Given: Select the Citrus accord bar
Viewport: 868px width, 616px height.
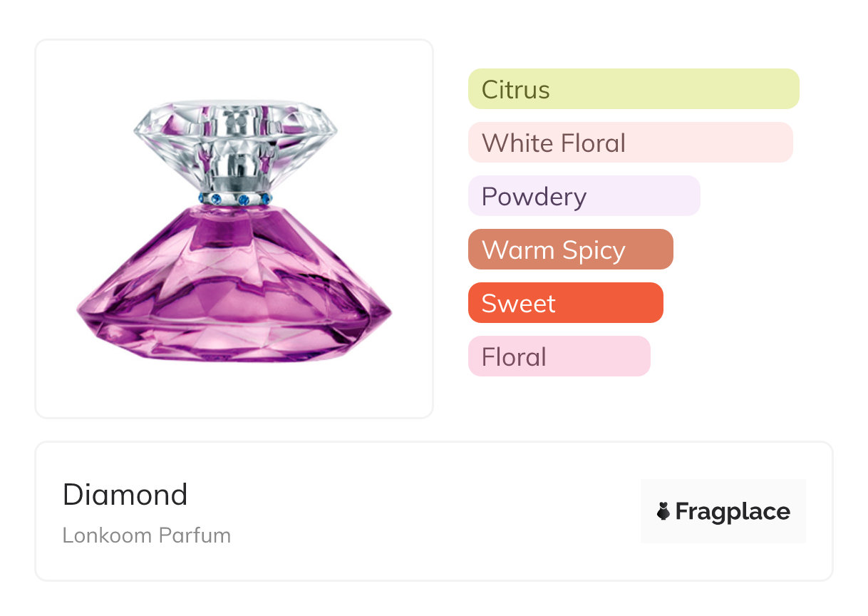Looking at the screenshot, I should click(634, 89).
